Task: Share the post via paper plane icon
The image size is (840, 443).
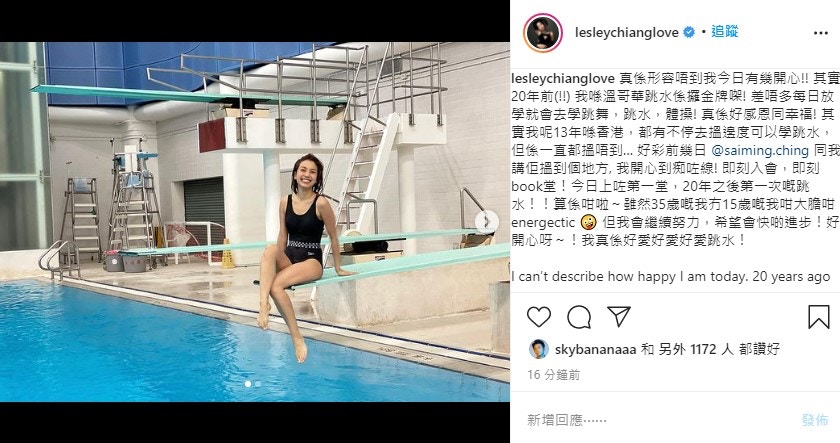Action: [x=619, y=317]
